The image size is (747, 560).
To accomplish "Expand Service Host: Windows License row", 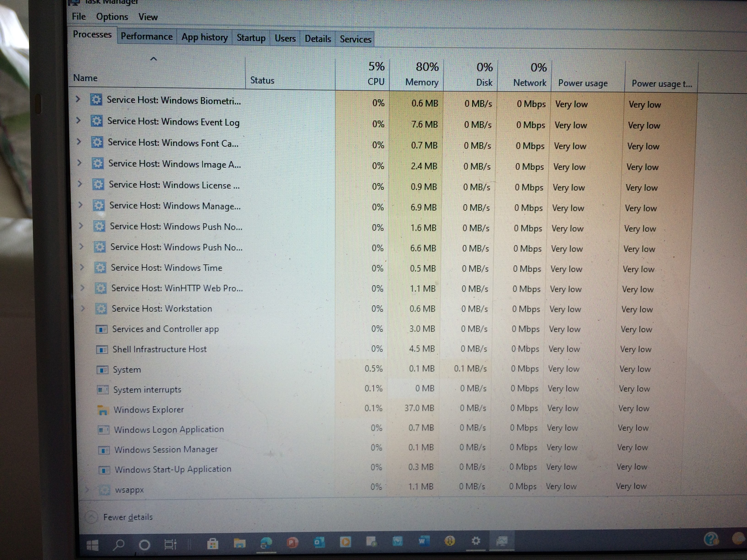I will click(80, 184).
